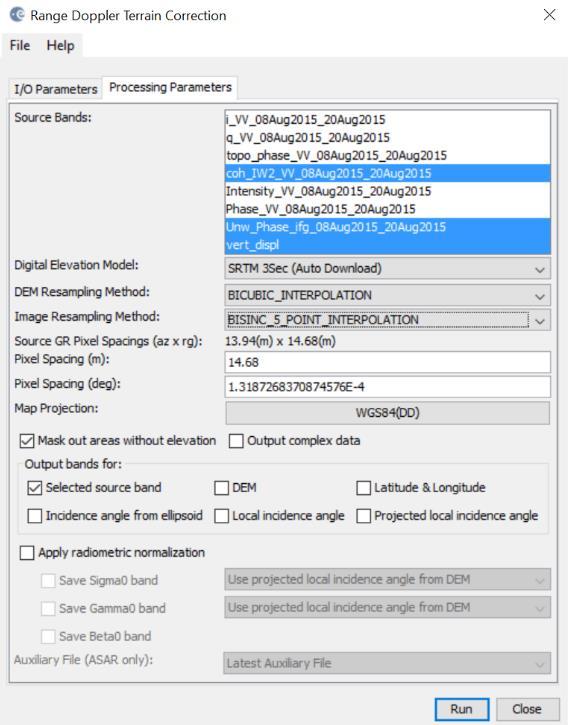Enable Apply radiometric normalization

point(27,553)
